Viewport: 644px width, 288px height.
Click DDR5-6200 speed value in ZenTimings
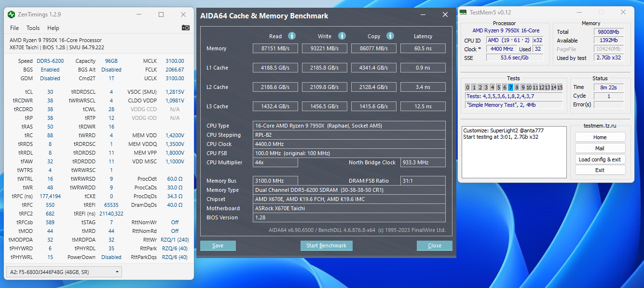tap(50, 61)
